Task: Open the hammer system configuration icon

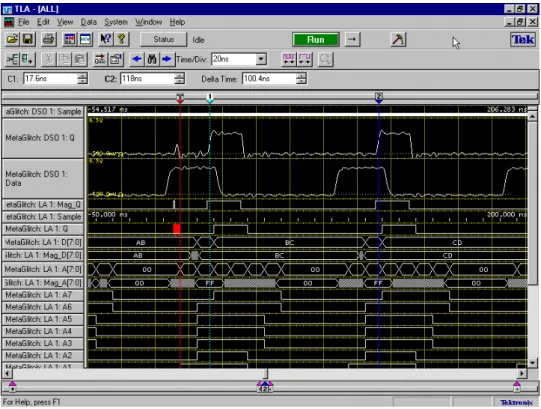Action: [398, 39]
